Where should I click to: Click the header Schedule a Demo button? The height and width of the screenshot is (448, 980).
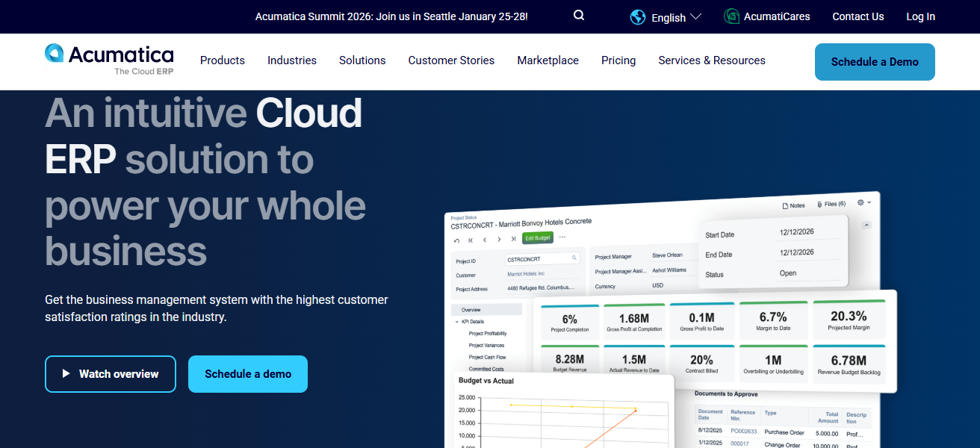[874, 62]
